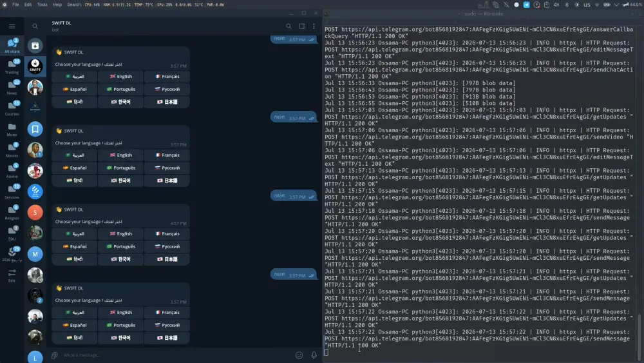Open the chat with blue L avatar
Viewport: 644px width, 363px height.
(x=35, y=357)
